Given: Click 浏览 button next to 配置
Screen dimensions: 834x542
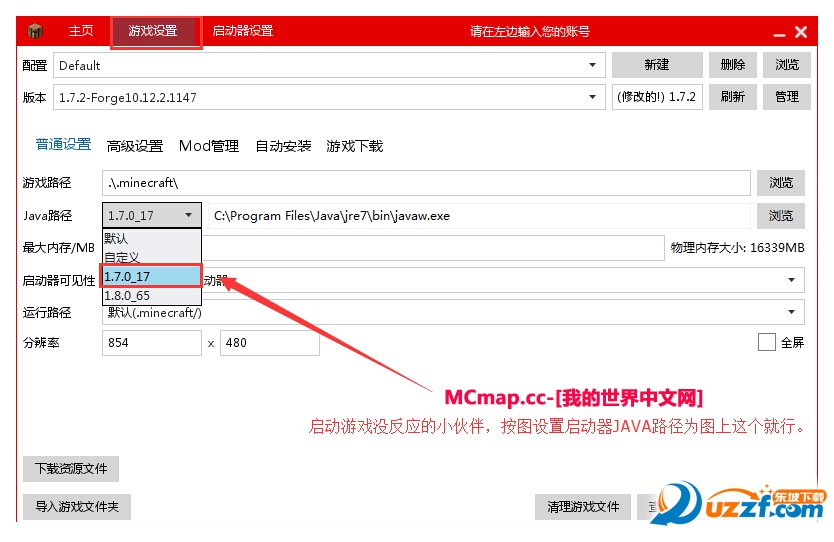Looking at the screenshot, I should tap(787, 65).
